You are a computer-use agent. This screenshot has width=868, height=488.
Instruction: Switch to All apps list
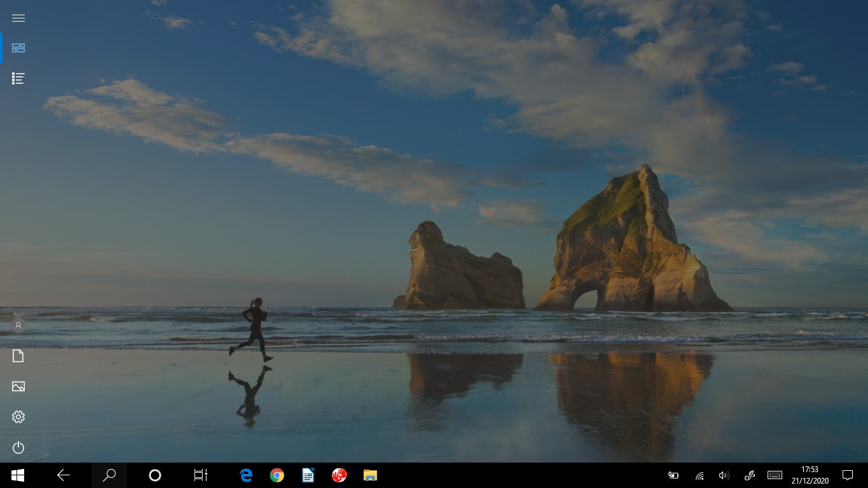pos(18,78)
